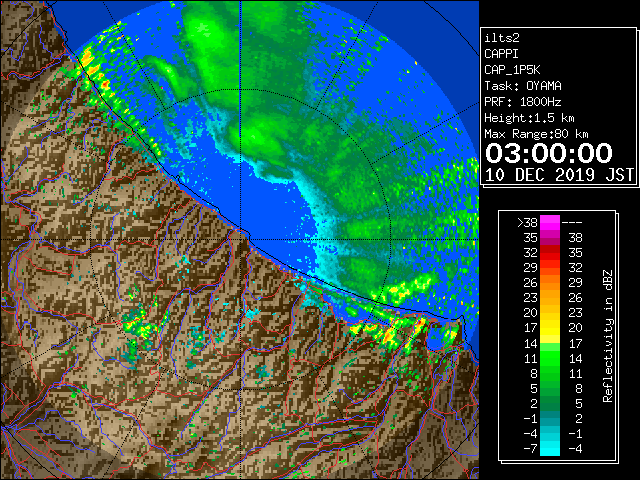Click the 'CAPPI' product label
Viewport: 640px width, 480px height.
(501, 54)
